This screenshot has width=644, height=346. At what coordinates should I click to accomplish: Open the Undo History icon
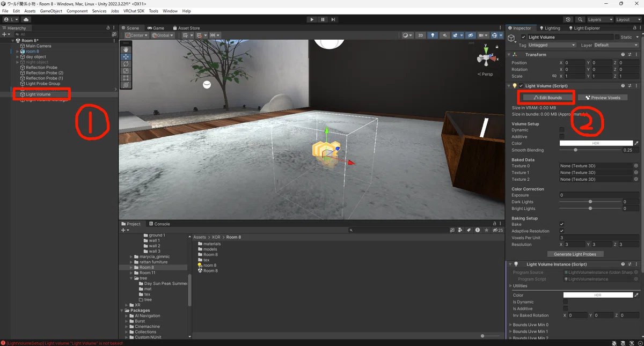pyautogui.click(x=568, y=19)
